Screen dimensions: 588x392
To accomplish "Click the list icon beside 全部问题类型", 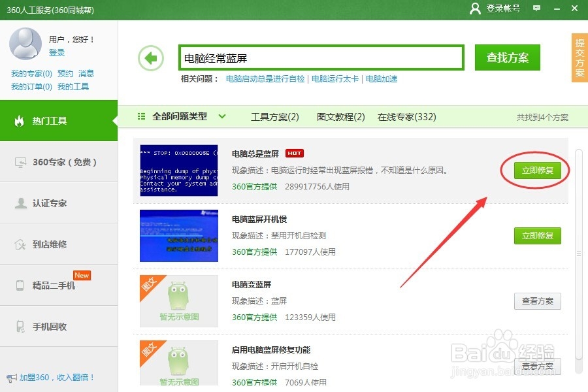I will click(141, 116).
